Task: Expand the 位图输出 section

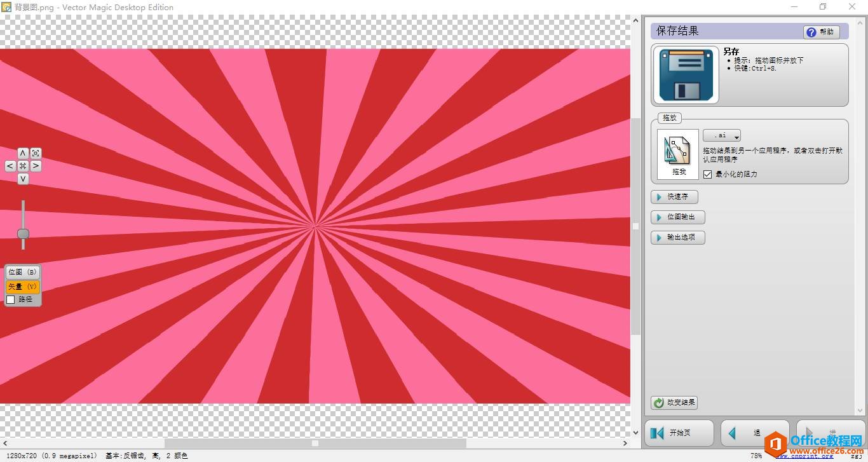Action: click(678, 217)
